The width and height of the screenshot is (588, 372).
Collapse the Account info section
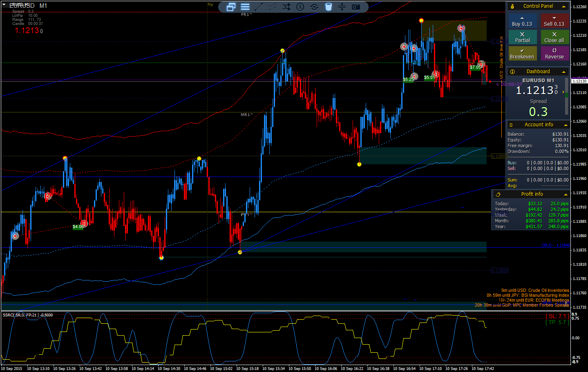point(566,125)
